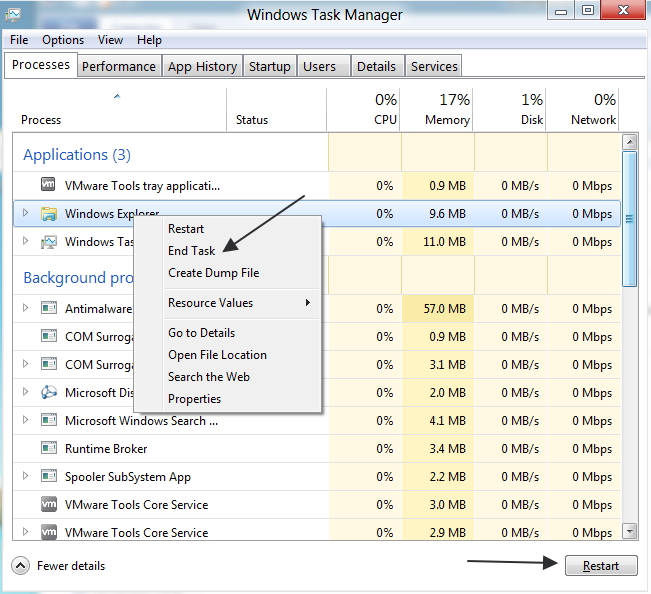Click the Applications (3) group heading
Image resolution: width=651 pixels, height=594 pixels.
pos(77,155)
